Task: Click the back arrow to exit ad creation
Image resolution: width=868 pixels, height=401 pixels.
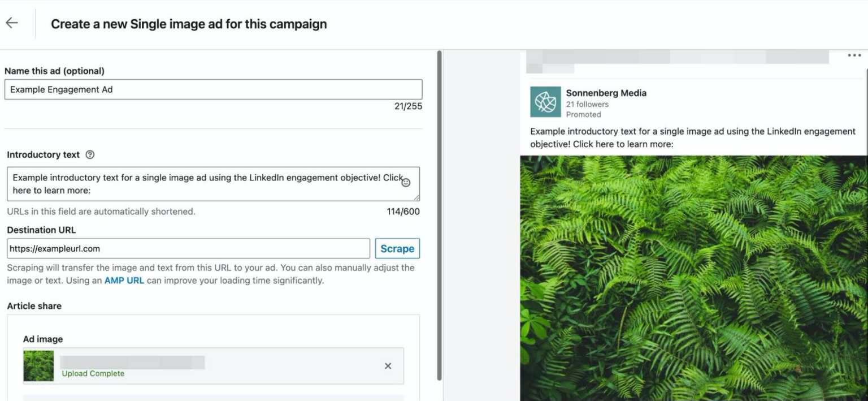Action: pos(12,23)
